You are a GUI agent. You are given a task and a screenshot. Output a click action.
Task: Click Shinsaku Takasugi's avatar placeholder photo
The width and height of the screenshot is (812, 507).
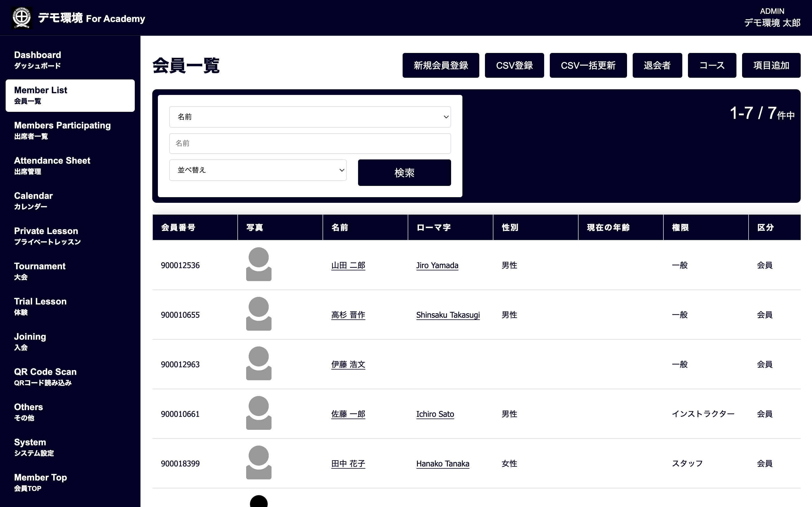pyautogui.click(x=258, y=314)
